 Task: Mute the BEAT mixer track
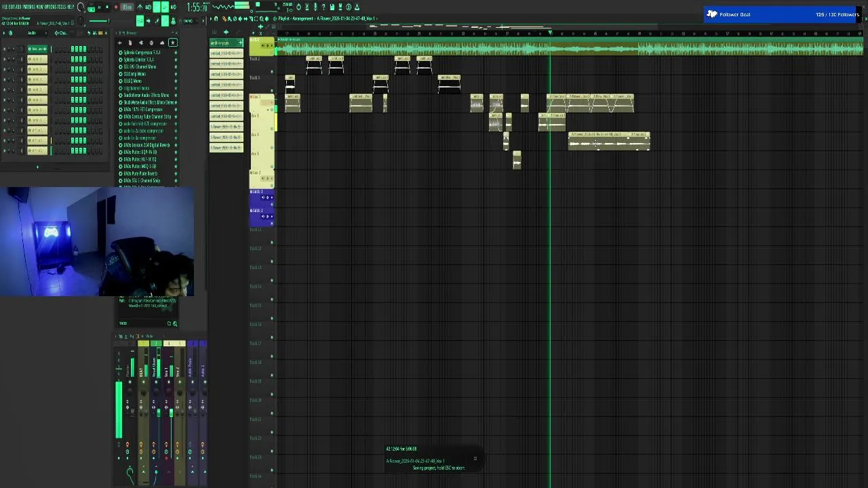[x=144, y=382]
